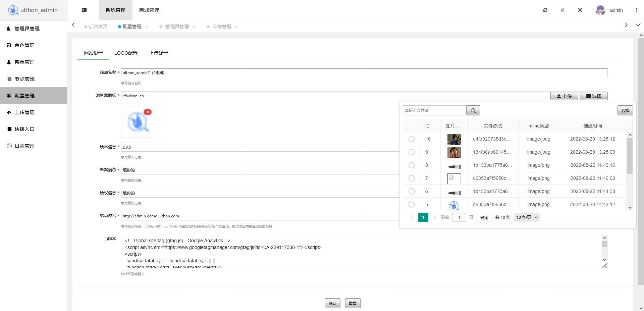Select radio button for file ID 5
Screen dimensions: 644x311
point(412,204)
